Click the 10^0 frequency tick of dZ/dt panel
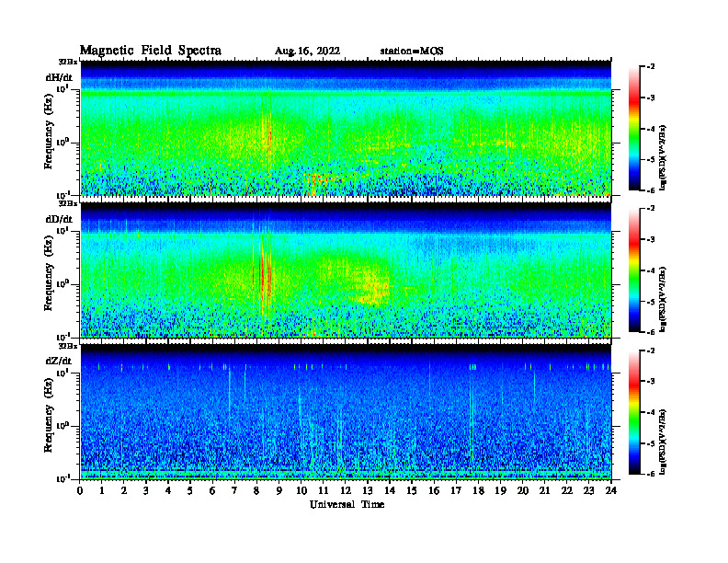 tap(63, 426)
